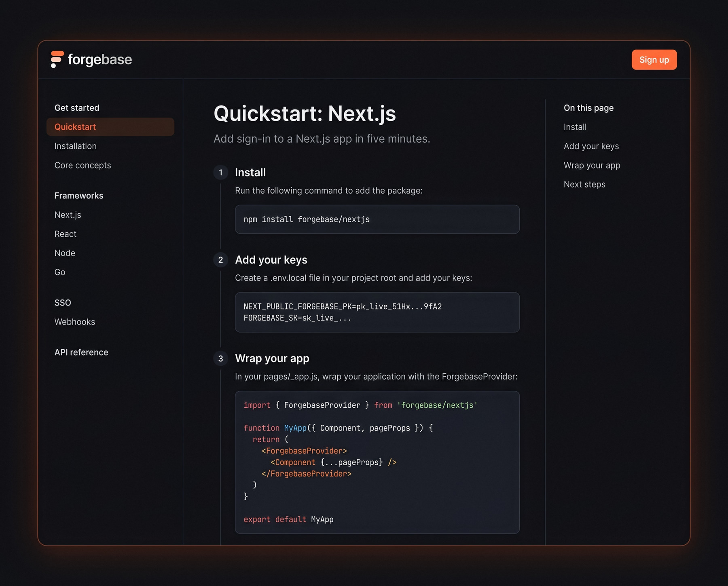Click the import ForgebaseProvider code line
Screen dimensions: 728x586
coord(360,405)
